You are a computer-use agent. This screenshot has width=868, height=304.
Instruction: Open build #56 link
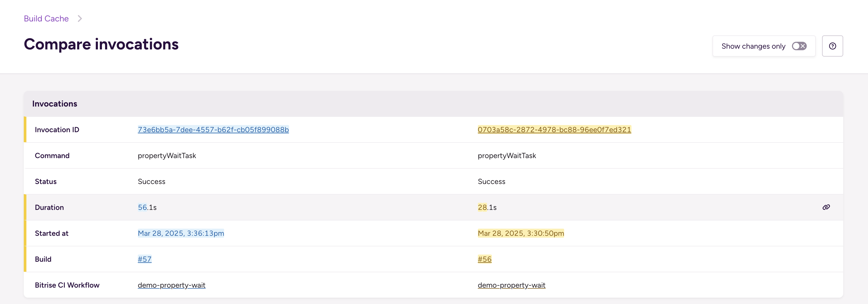point(484,259)
